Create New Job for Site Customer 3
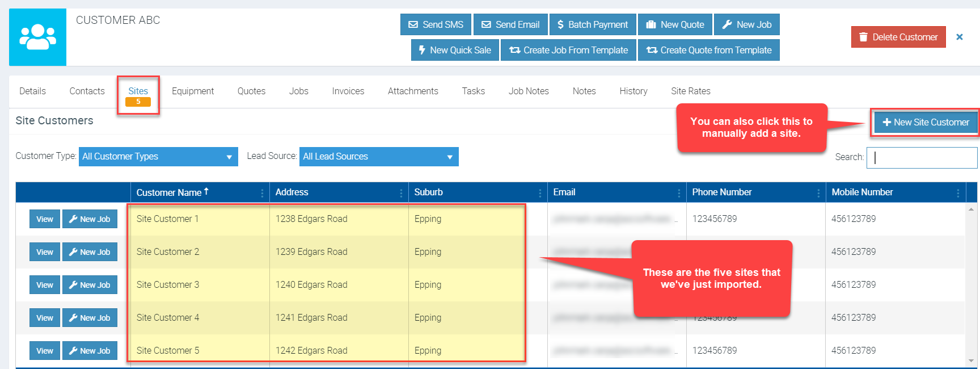Viewport: 980px width, 369px height. [x=90, y=285]
